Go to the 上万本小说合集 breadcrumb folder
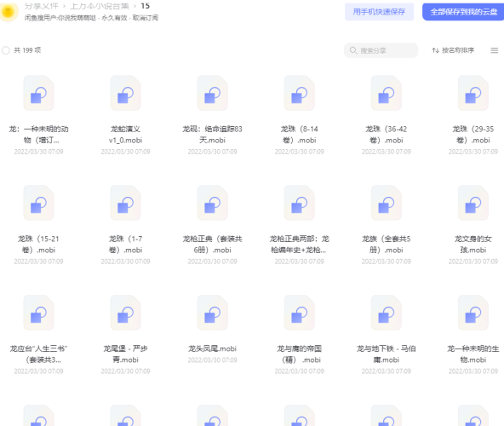504x426 pixels. (x=100, y=6)
